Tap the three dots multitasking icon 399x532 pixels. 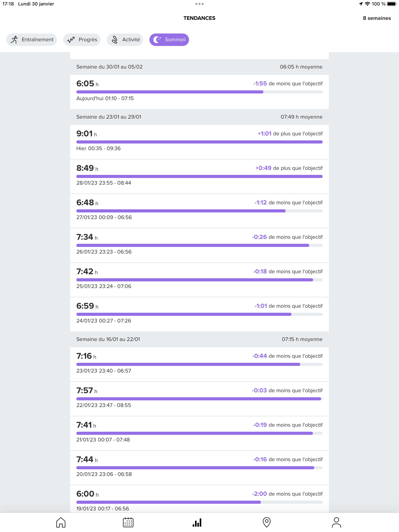coord(199,4)
